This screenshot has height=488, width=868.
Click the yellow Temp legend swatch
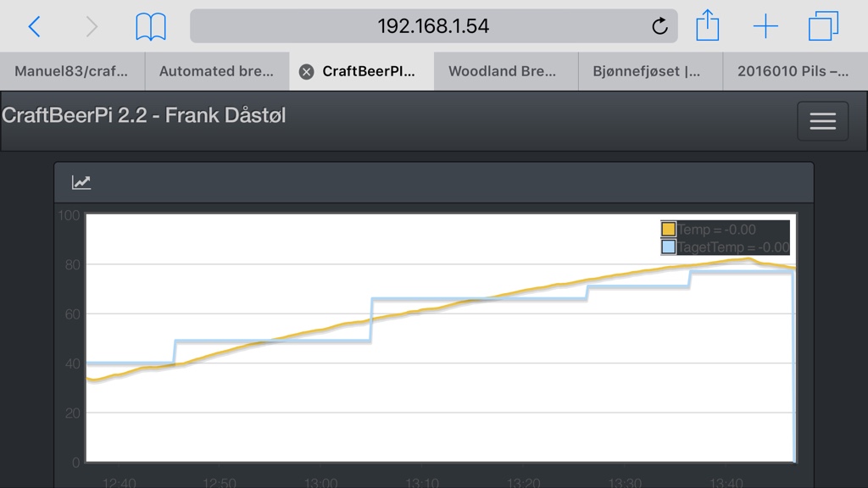coord(669,230)
